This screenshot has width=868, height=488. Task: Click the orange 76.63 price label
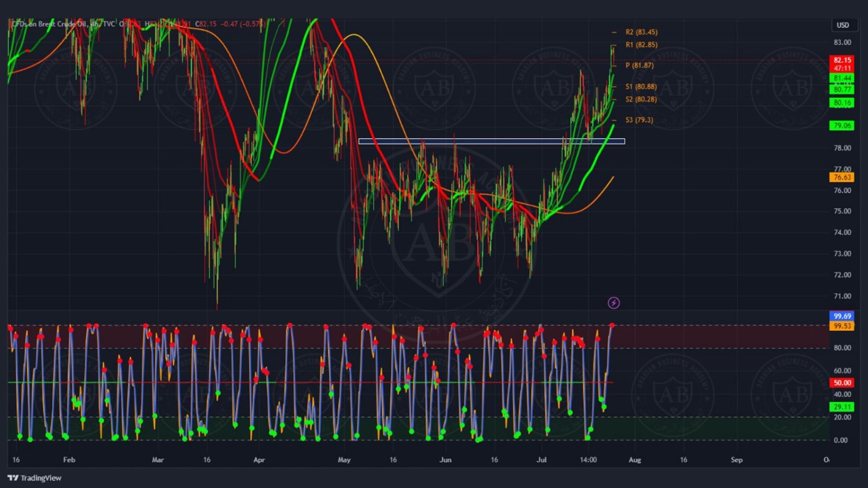coord(842,178)
